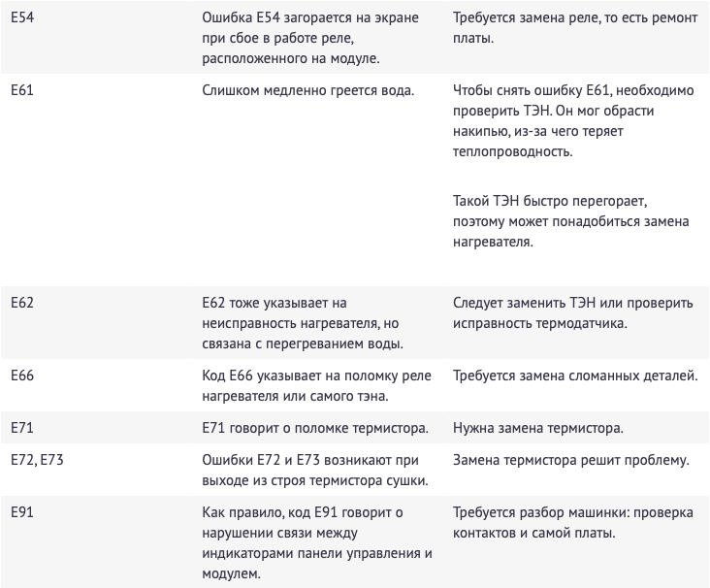The width and height of the screenshot is (710, 588).
Task: Click 'Требуется разбор машинки' solution text
Action: [573, 522]
